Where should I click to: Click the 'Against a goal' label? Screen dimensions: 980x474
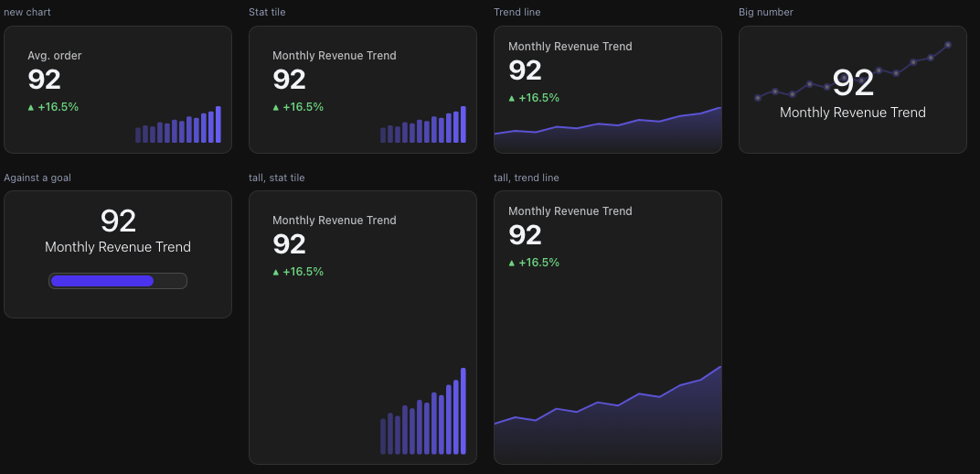click(37, 178)
